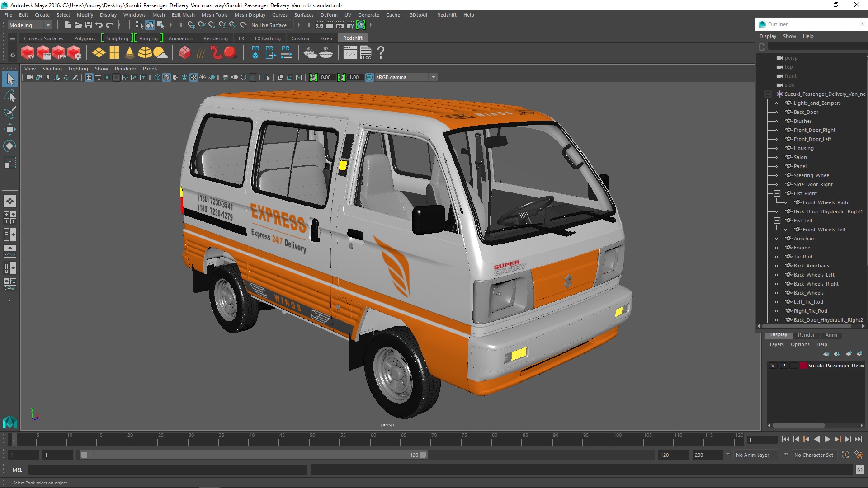This screenshot has height=488, width=868.
Task: Select the Four View panel layout icon
Action: (9, 218)
